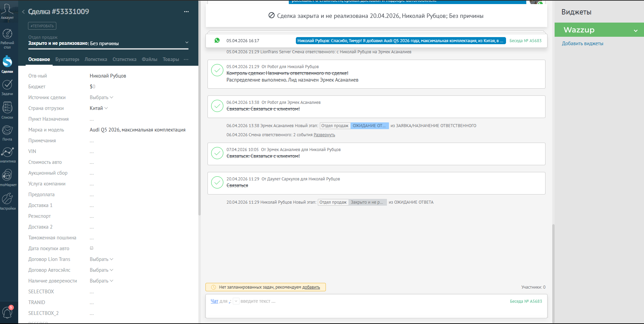Open chat recipient dropdown arrow
The image size is (644, 324).
point(236,301)
